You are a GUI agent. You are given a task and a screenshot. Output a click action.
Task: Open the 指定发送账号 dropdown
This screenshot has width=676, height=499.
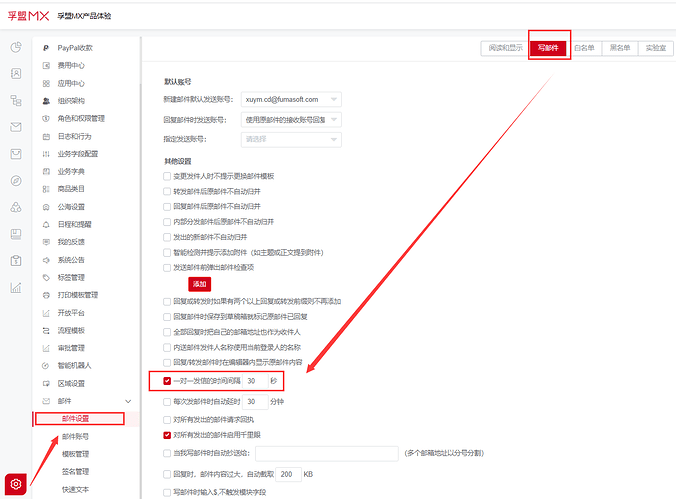(292, 139)
